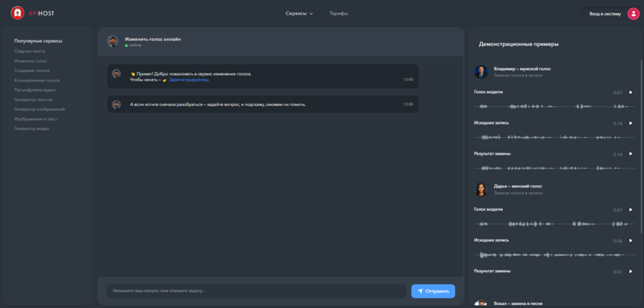Viewport: 644px width, 308px height.
Task: Click the APIHOST logo icon
Action: tap(17, 13)
